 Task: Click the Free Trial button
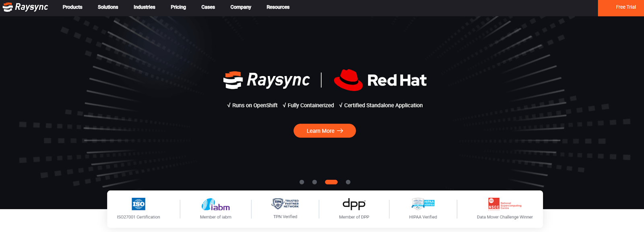[621, 8]
